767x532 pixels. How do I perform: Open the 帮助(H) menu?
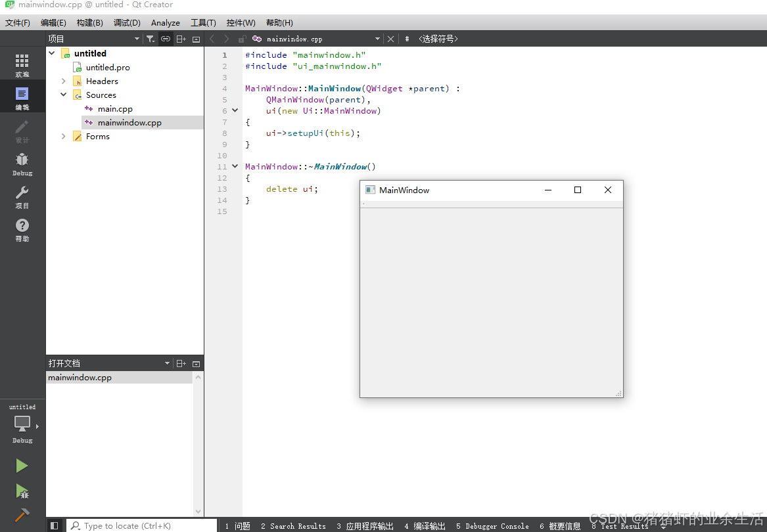[279, 22]
